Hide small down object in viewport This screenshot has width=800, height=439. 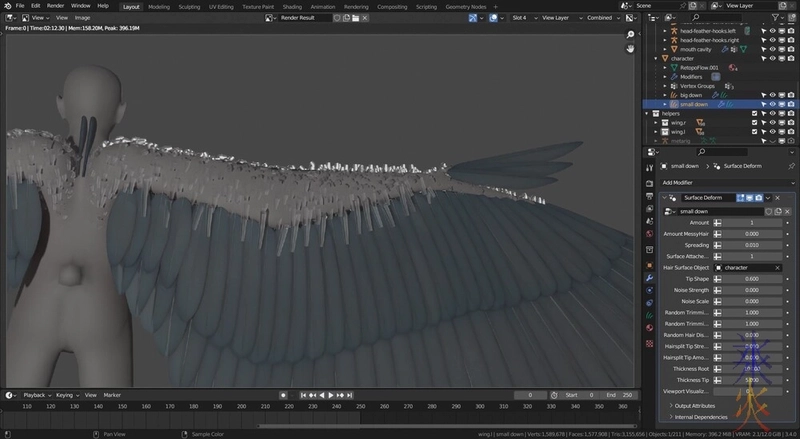(x=771, y=104)
